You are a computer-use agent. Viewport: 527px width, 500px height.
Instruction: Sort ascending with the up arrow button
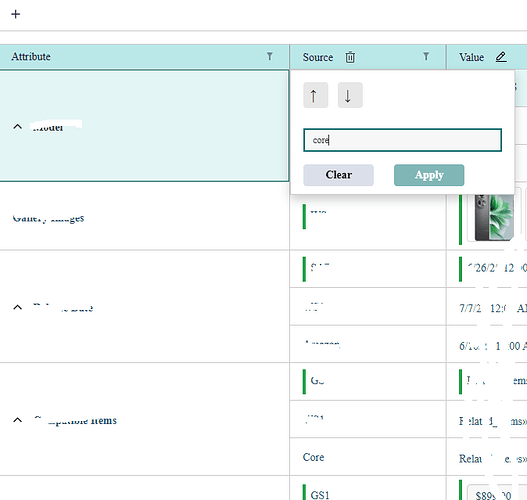316,95
